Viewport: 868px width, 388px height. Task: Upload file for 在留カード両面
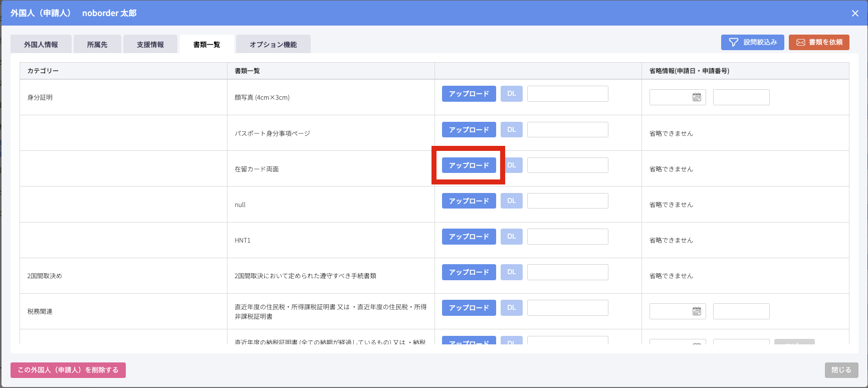click(469, 165)
